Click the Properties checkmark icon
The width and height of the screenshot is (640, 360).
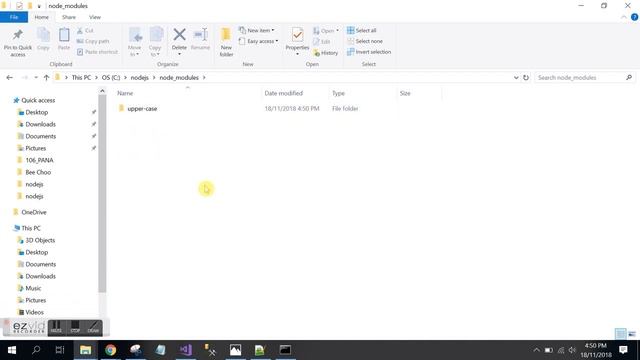coord(298,35)
